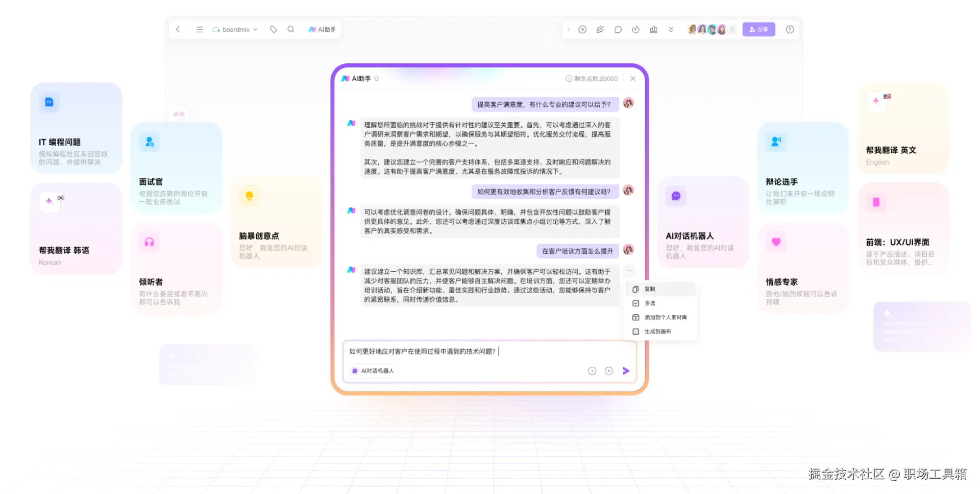The image size is (980, 494).
Task: Collapse the toolbar with the double chevron
Action: [671, 29]
